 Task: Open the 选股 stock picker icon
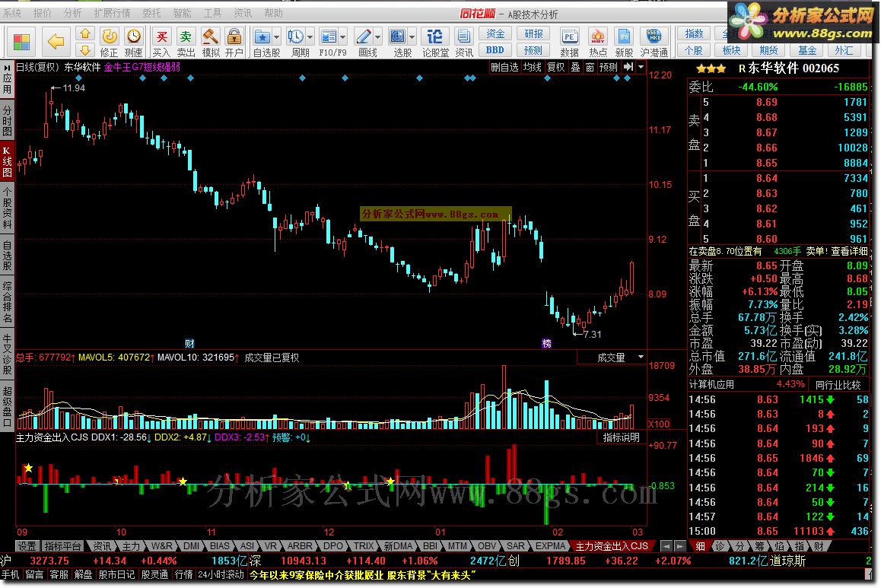click(398, 37)
